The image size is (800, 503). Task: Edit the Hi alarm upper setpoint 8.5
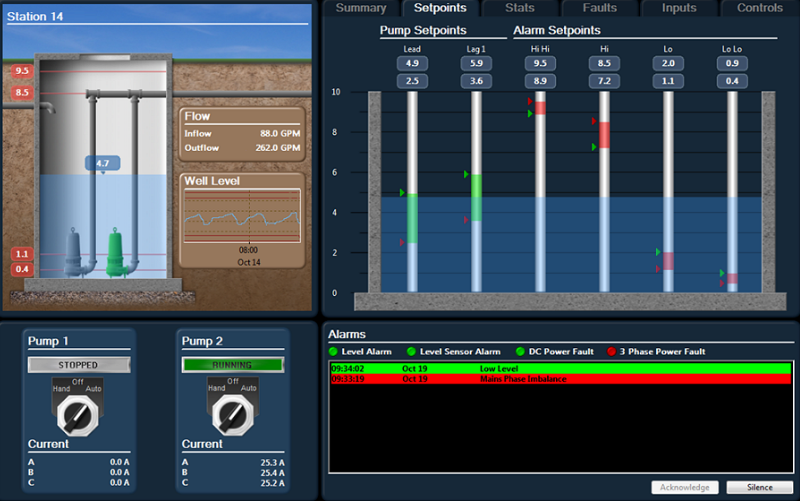click(x=604, y=63)
